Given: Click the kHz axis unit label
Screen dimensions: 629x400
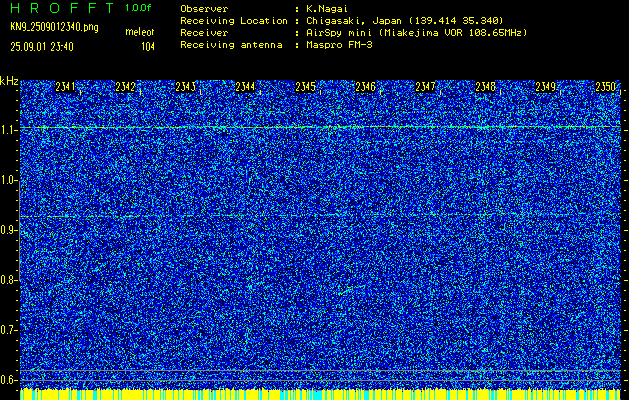Looking at the screenshot, I should coord(9,81).
